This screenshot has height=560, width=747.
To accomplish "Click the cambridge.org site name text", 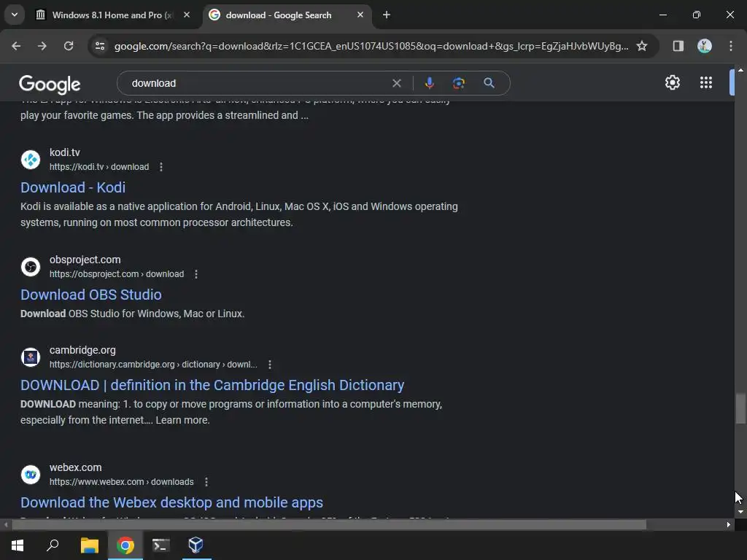I will (82, 351).
